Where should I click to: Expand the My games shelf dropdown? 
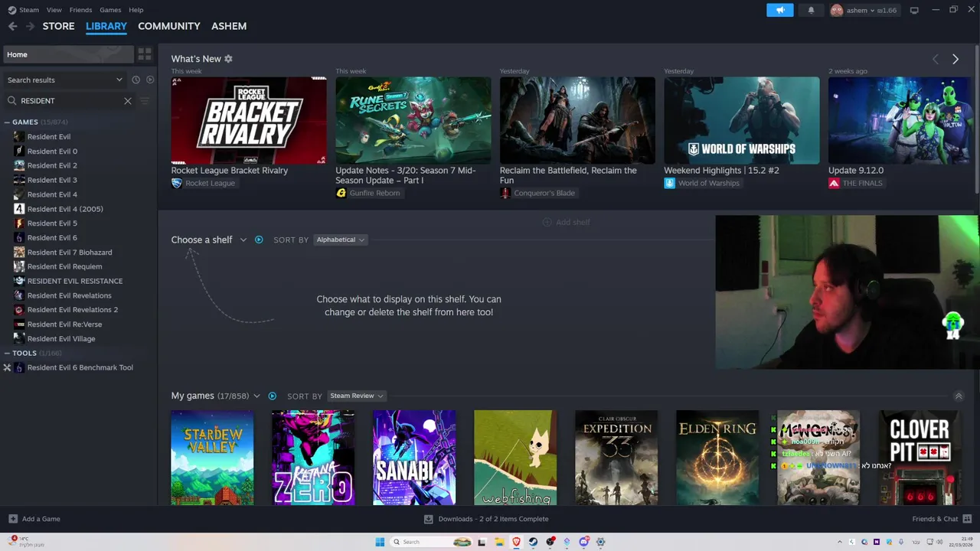pyautogui.click(x=256, y=396)
